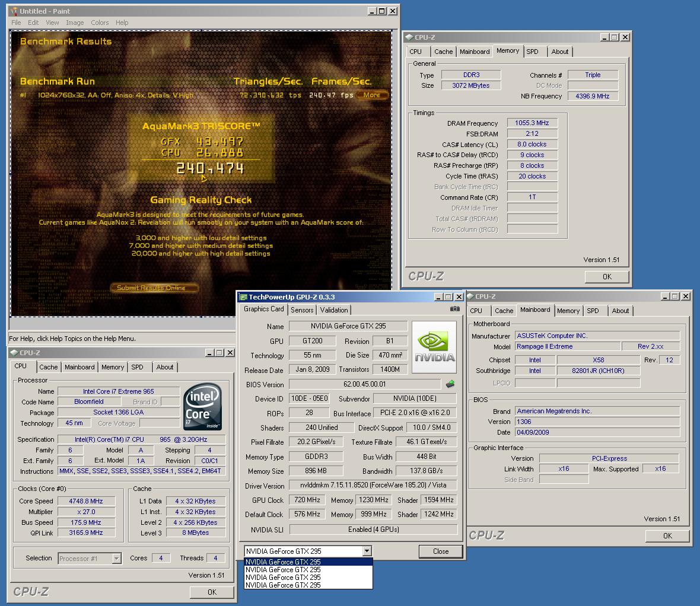Switch to Validation tab in GPU-Z

tap(334, 310)
